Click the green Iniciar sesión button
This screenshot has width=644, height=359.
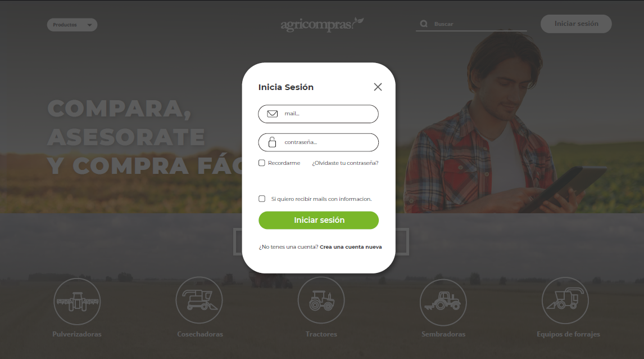point(319,221)
